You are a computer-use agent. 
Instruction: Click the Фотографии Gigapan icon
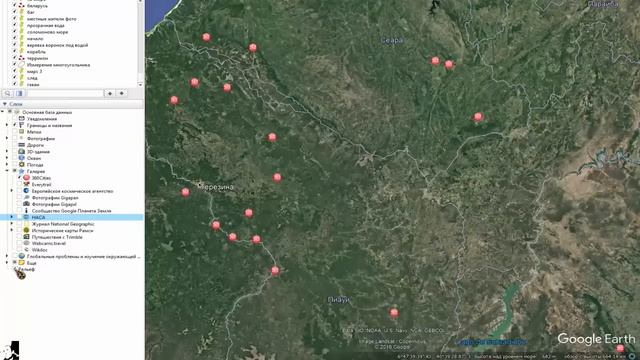point(27,198)
